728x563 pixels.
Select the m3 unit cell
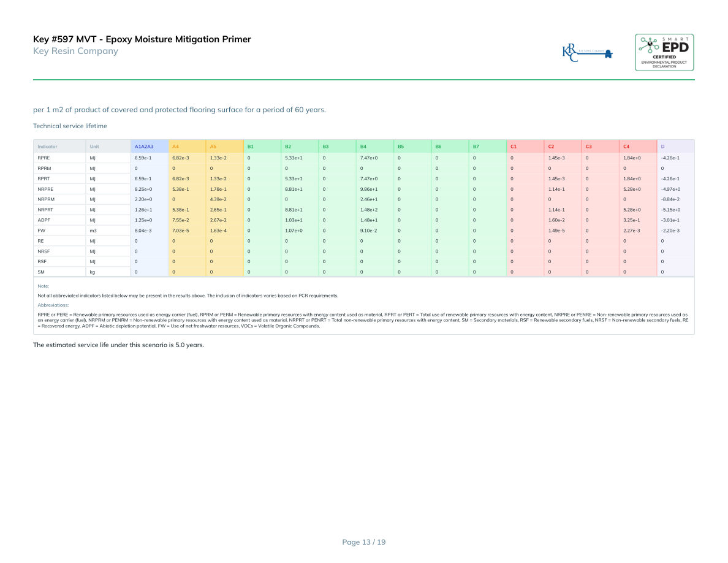pos(93,231)
